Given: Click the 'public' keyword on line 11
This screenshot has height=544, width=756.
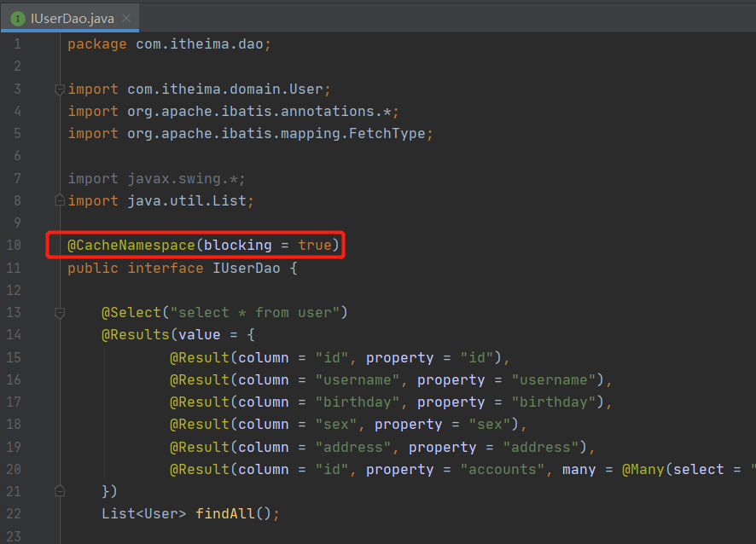Looking at the screenshot, I should coord(93,268).
